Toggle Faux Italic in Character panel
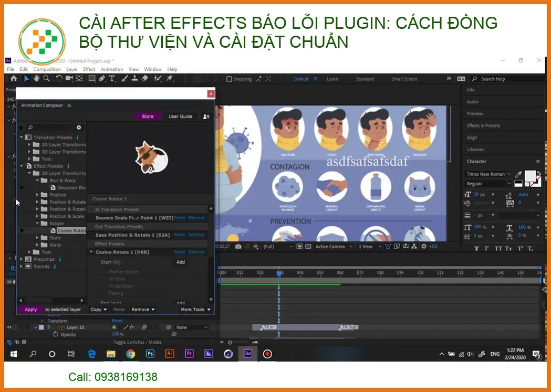The height and width of the screenshot is (392, 551). point(486,249)
